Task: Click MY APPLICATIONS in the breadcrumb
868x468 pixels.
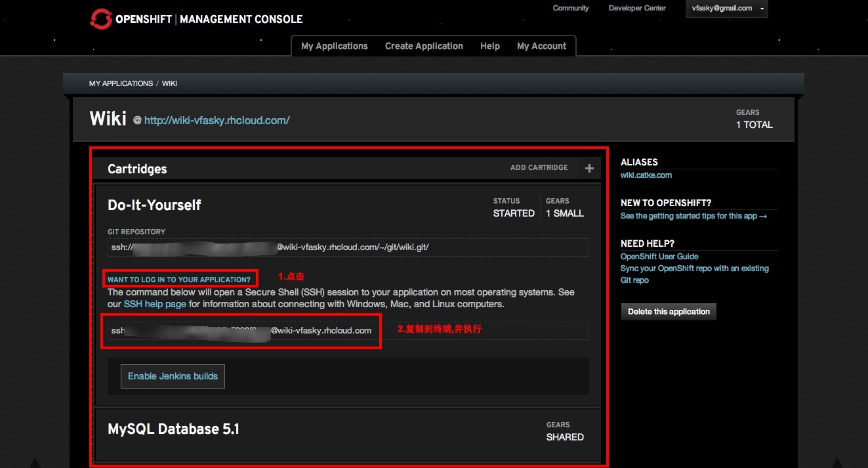Action: [121, 83]
